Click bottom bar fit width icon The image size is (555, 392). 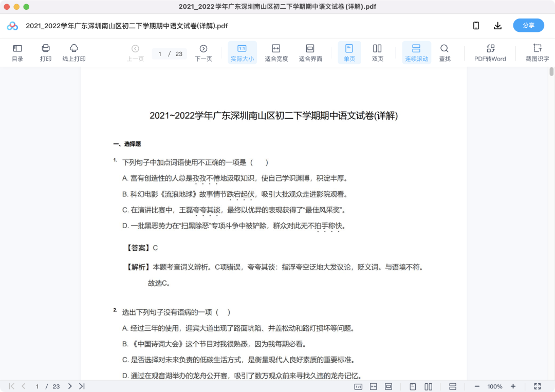[x=374, y=387]
